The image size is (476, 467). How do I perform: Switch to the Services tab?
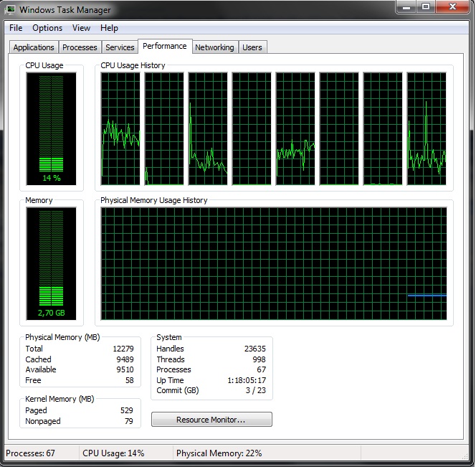[x=120, y=47]
